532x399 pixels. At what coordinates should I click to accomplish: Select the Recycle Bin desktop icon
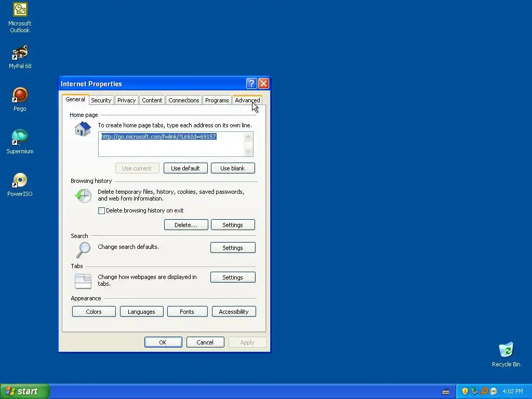(506, 354)
